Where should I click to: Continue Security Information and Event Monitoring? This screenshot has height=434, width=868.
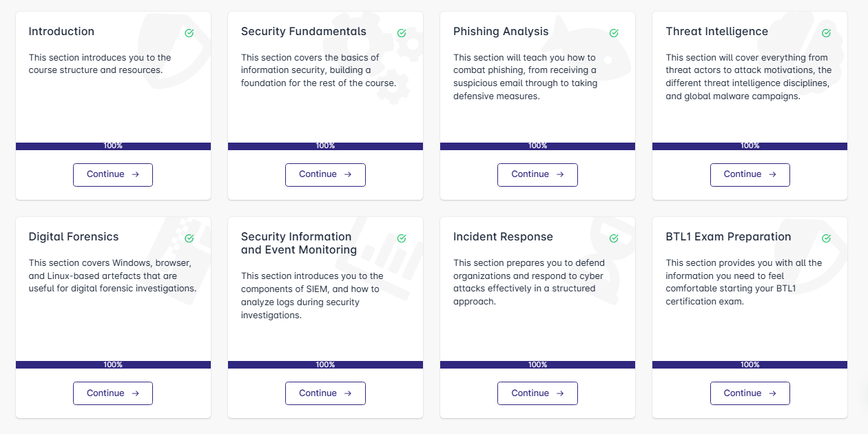(325, 393)
